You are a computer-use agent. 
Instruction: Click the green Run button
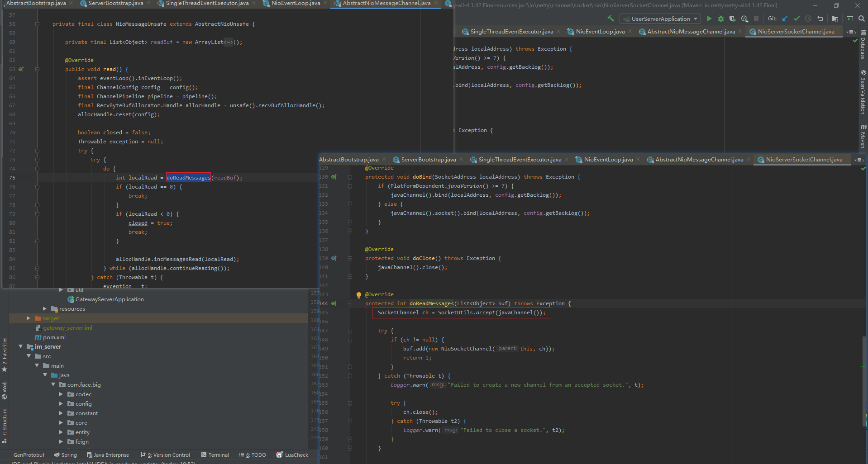click(x=709, y=19)
